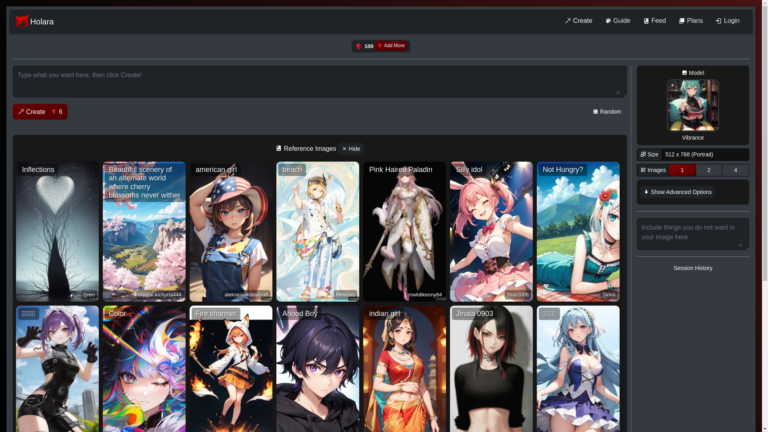Open the Fire charmer reference image
Screen dimensions: 768x432
point(231,369)
